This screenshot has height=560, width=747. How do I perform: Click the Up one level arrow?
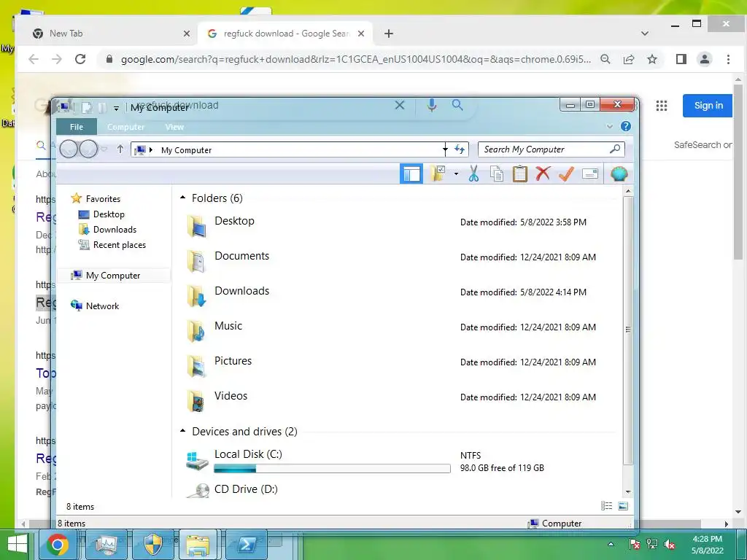click(120, 149)
